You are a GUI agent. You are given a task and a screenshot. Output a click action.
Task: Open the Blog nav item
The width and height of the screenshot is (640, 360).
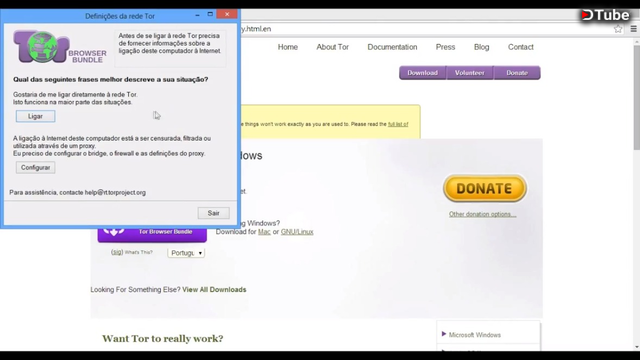pyautogui.click(x=482, y=47)
